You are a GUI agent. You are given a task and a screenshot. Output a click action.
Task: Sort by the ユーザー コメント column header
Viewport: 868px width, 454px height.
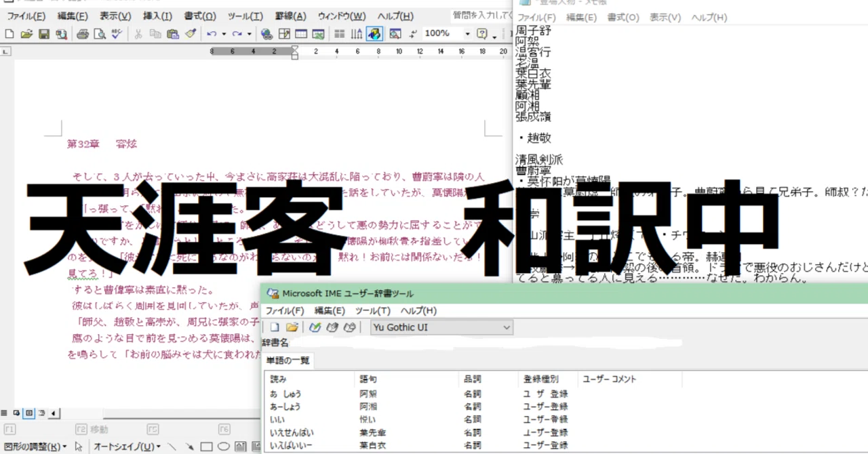pos(630,379)
